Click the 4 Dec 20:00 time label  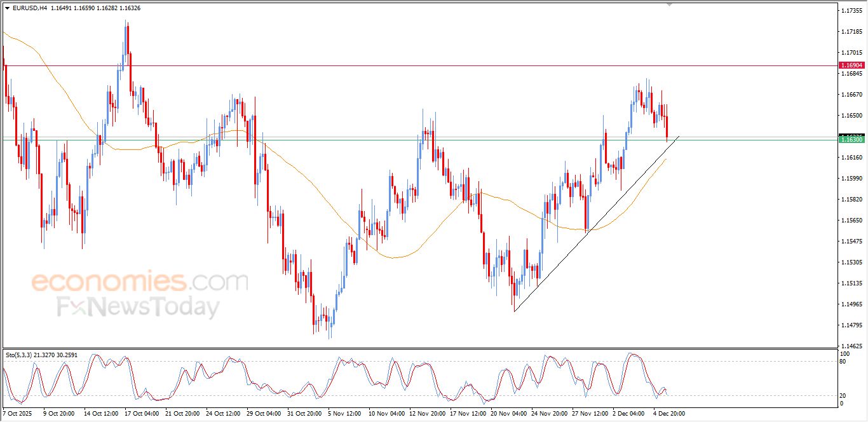point(669,414)
